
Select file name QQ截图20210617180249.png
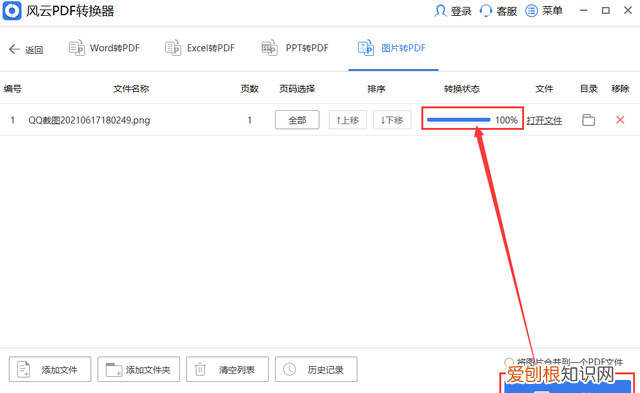tap(89, 120)
